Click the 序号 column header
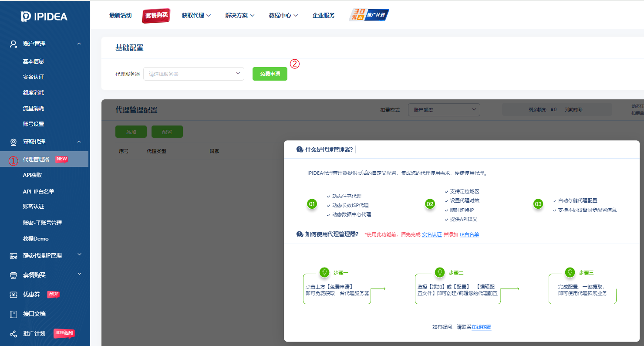The width and height of the screenshot is (644, 346). point(124,152)
